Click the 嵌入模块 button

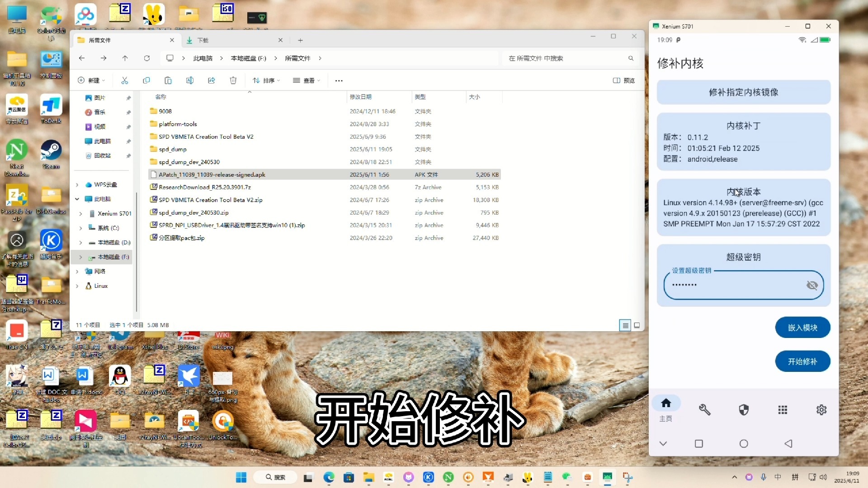802,328
